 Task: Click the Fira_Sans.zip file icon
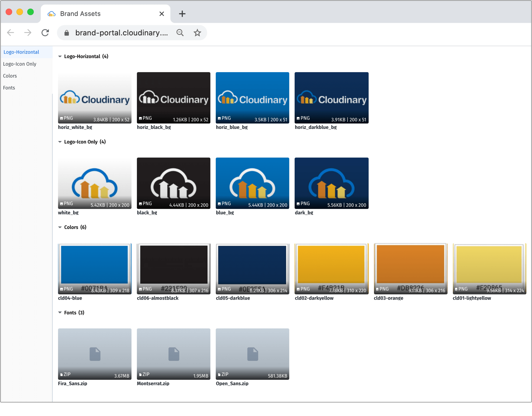point(95,354)
